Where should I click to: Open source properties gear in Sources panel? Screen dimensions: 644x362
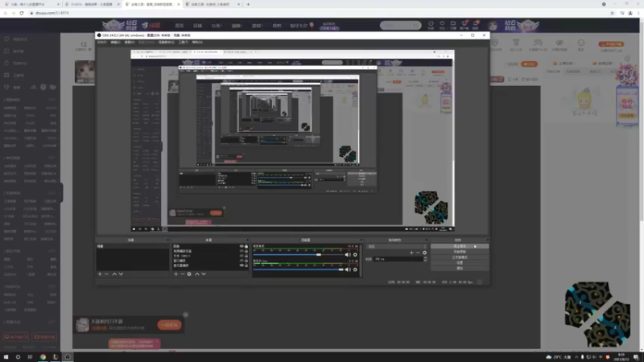tap(189, 274)
